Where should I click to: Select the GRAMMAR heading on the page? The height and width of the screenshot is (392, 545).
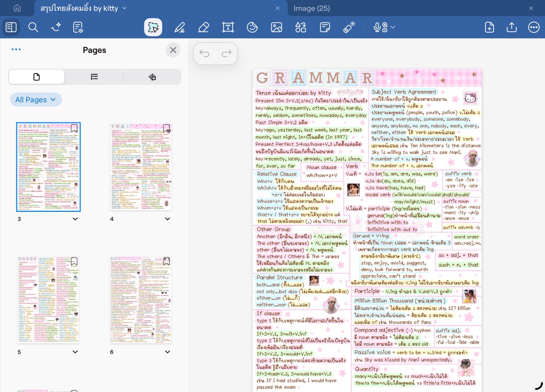point(313,78)
